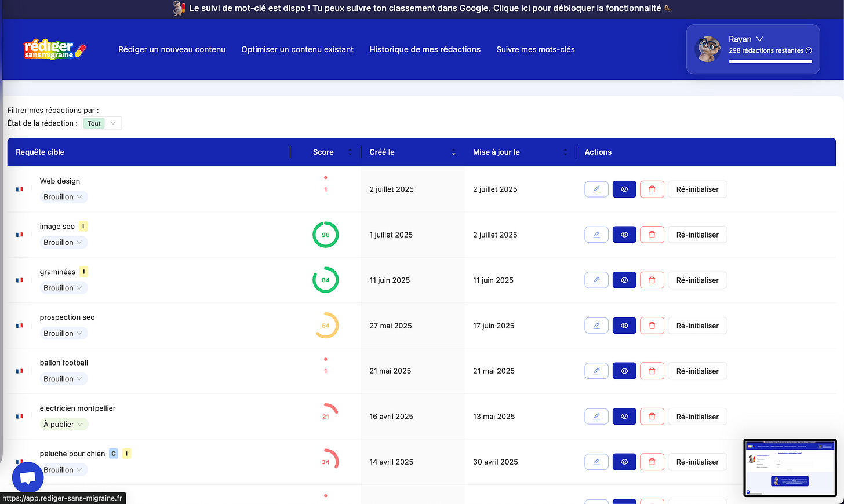View the prospection seo content
The image size is (844, 504).
point(624,326)
